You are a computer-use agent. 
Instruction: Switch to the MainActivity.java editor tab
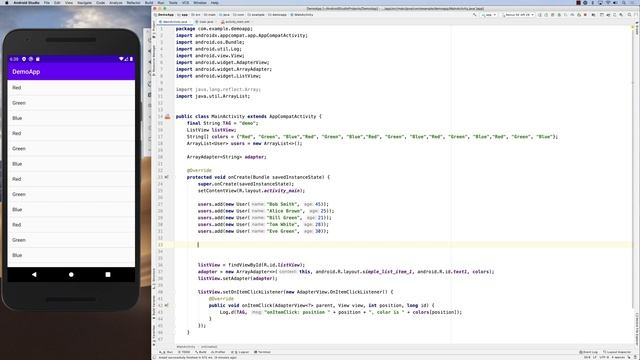click(x=174, y=22)
